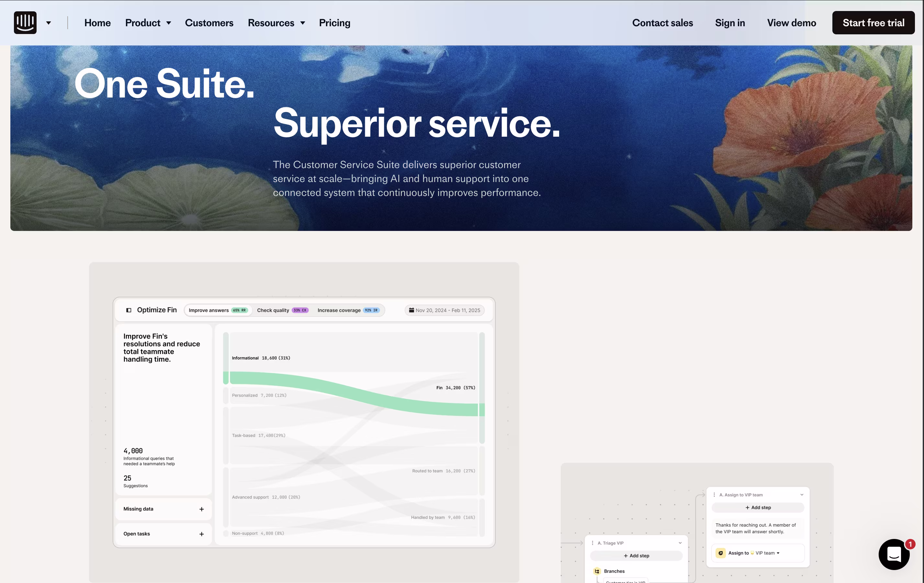
Task: Click the View demo link
Action: 791,23
